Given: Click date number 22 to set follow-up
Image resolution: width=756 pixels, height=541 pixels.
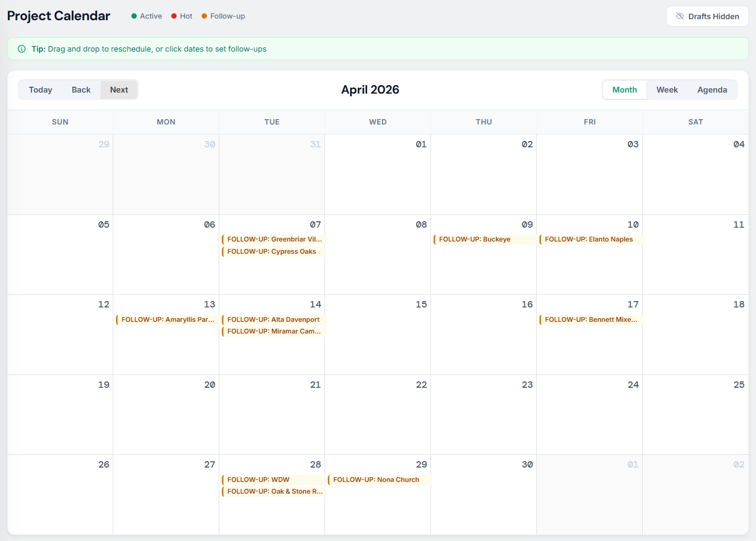Looking at the screenshot, I should [421, 385].
